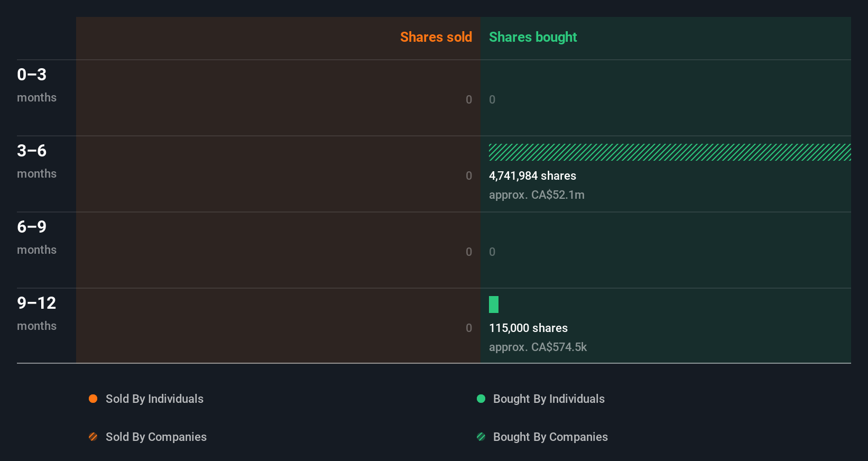This screenshot has height=461, width=868.
Task: Select the 9–12 months row label
Action: tap(36, 314)
